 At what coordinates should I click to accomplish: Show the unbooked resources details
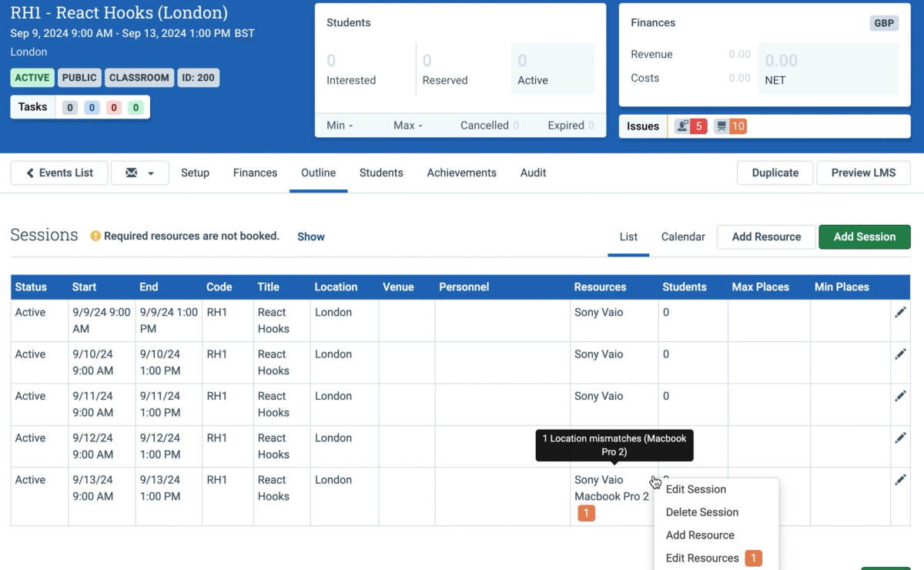[310, 236]
